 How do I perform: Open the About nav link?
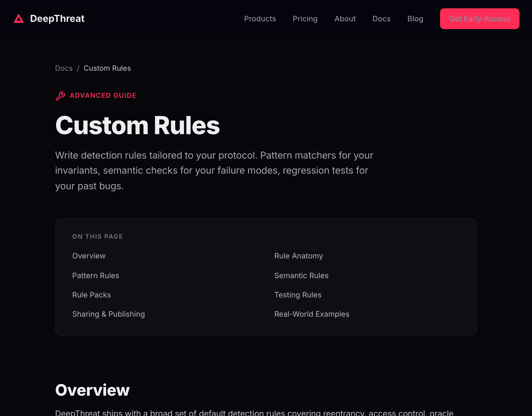(345, 19)
